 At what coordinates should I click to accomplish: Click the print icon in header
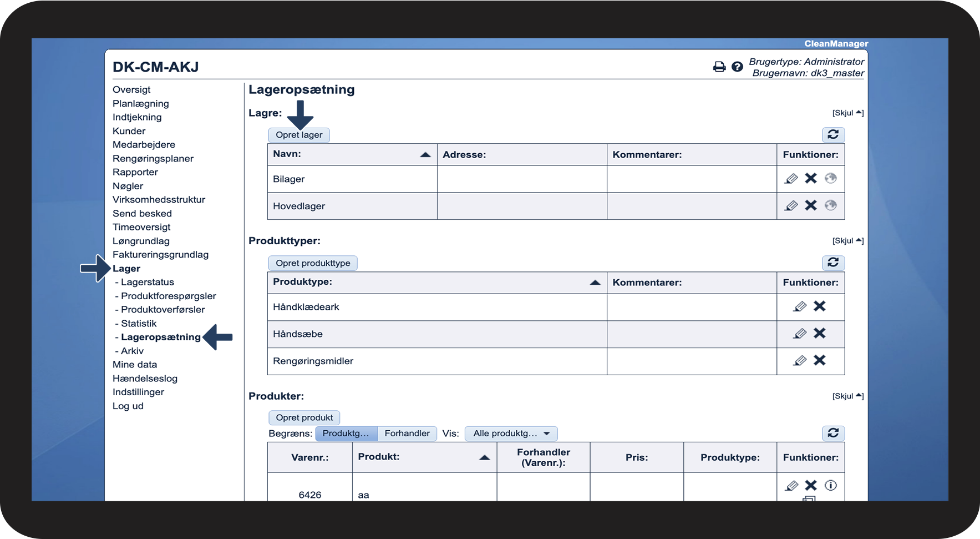tap(719, 67)
